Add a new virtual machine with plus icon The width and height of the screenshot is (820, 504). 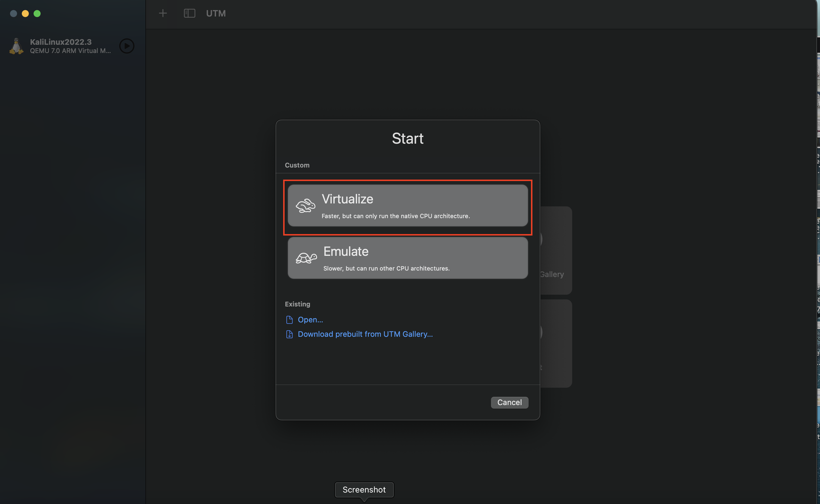point(163,13)
